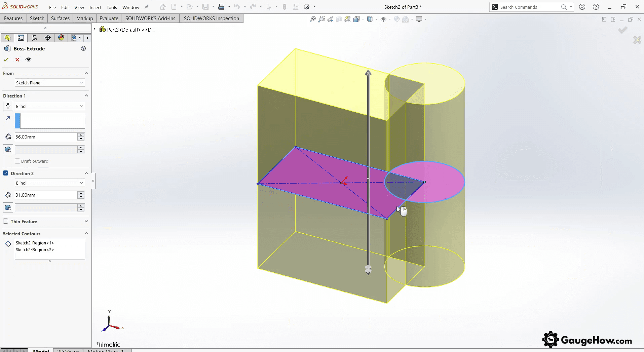The height and width of the screenshot is (352, 644).
Task: Switch to the ConfigurationManager panel tab
Action: tap(34, 38)
